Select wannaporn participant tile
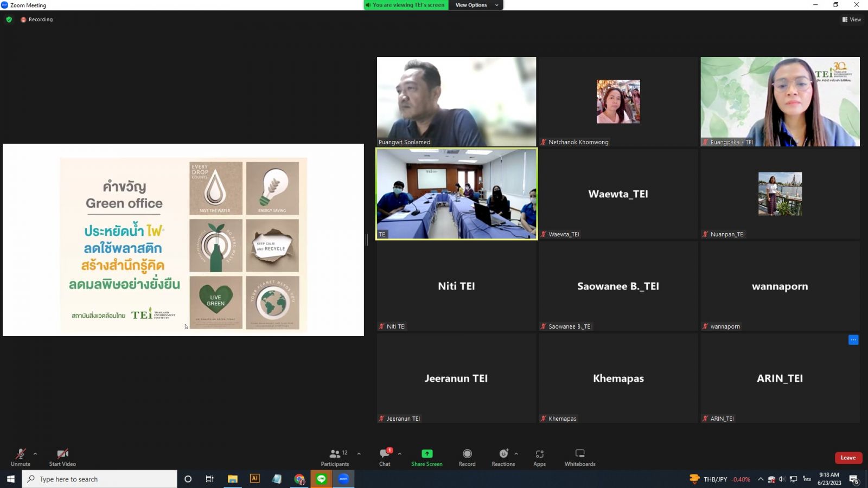The height and width of the screenshot is (488, 868). [x=780, y=286]
